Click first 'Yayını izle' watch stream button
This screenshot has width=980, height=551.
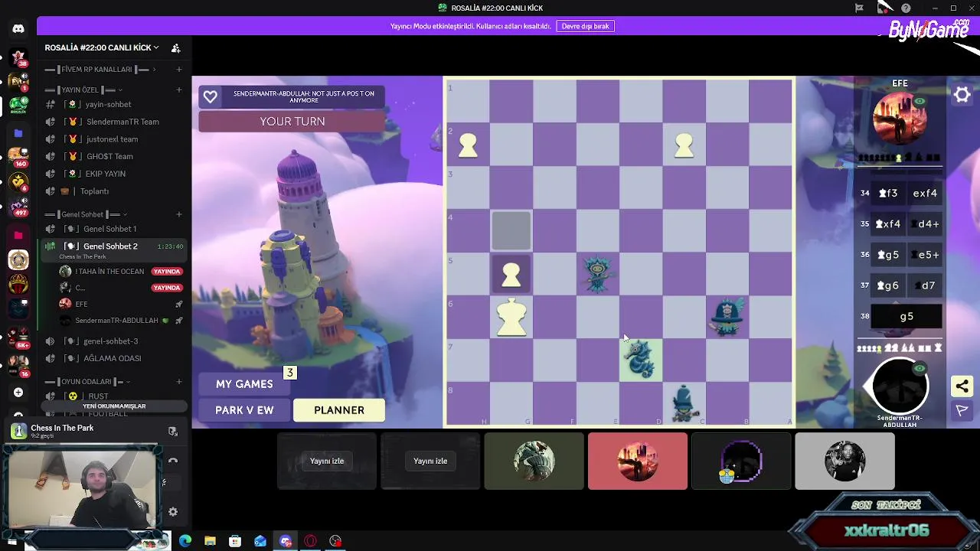(x=327, y=461)
